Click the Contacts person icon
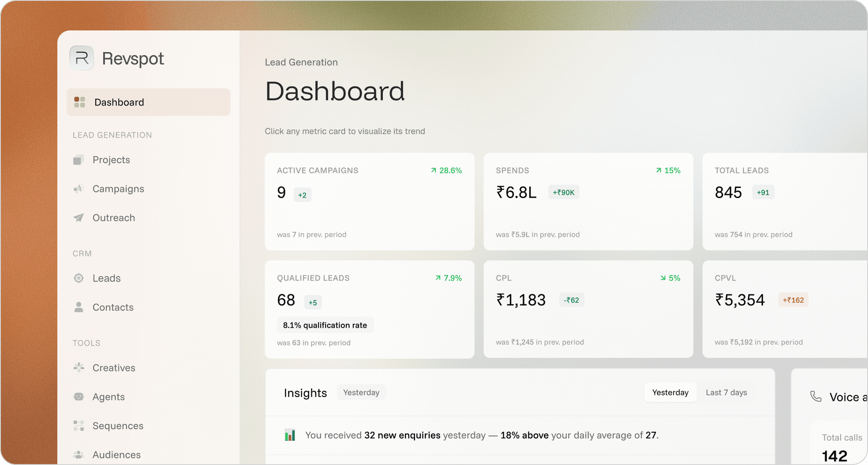 79,307
